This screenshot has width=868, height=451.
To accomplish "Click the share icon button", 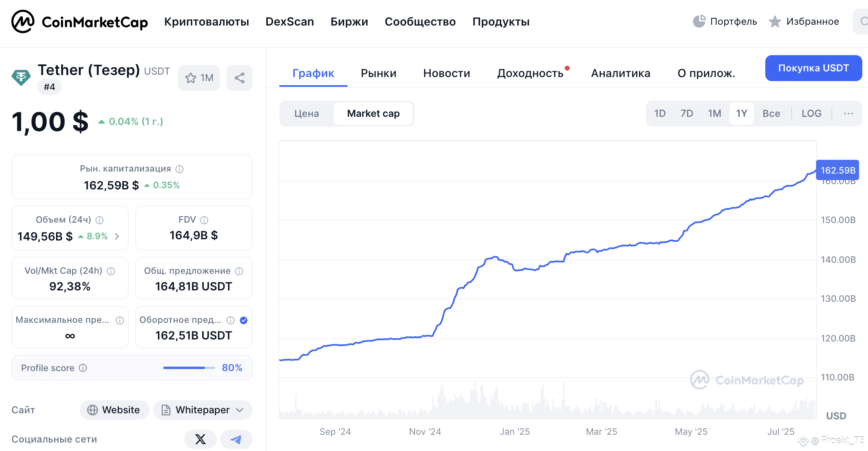I will pos(240,78).
